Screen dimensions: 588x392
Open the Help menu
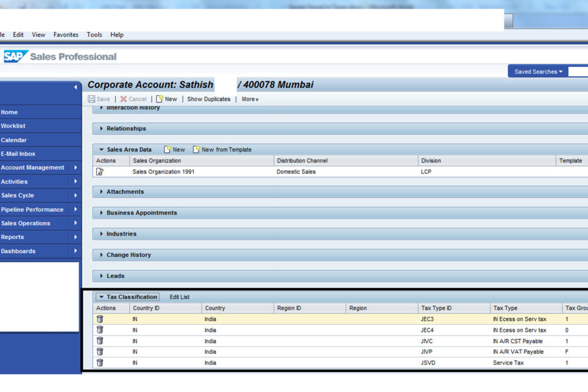pos(117,34)
